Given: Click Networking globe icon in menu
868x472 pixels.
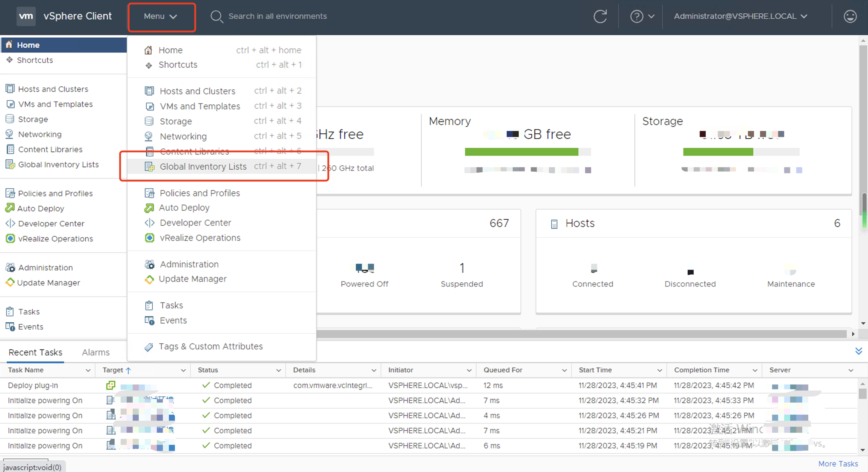Looking at the screenshot, I should (x=149, y=136).
